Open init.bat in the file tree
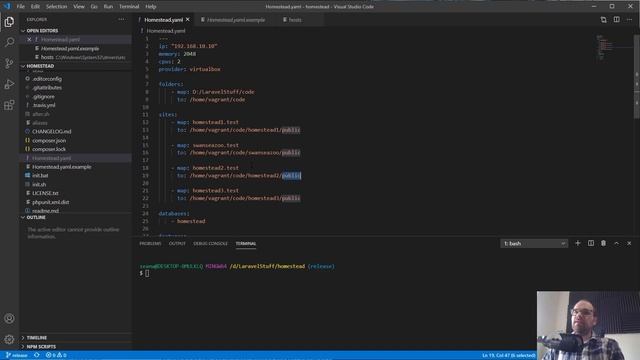Image resolution: width=640 pixels, height=360 pixels. pyautogui.click(x=40, y=176)
